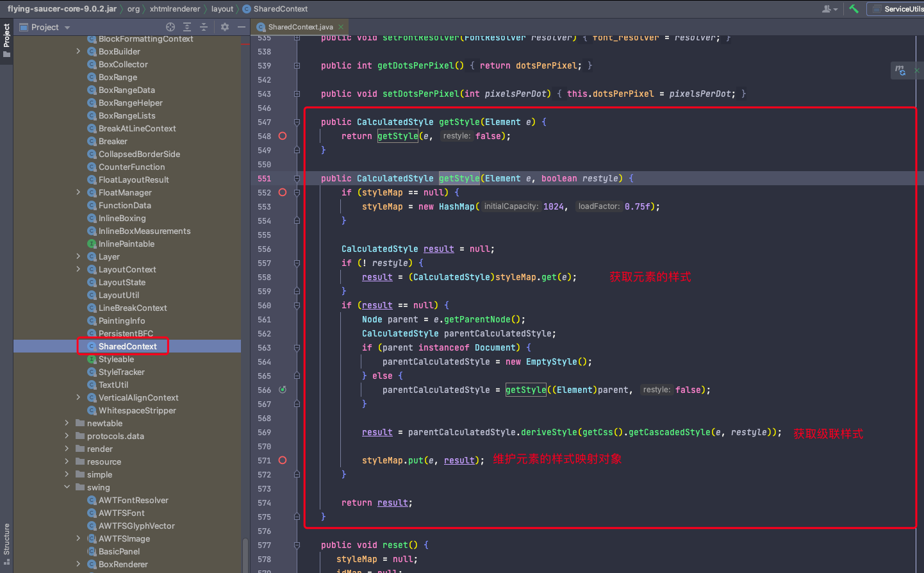Switch to the SharedContext.java editor tab
Screen dimensions: 924x573
300,27
